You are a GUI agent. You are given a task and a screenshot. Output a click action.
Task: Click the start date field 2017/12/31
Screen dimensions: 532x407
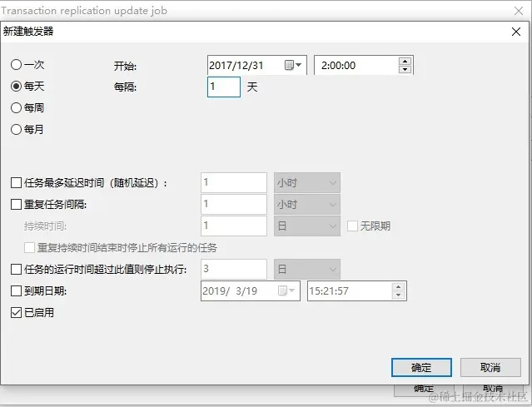[x=257, y=65]
